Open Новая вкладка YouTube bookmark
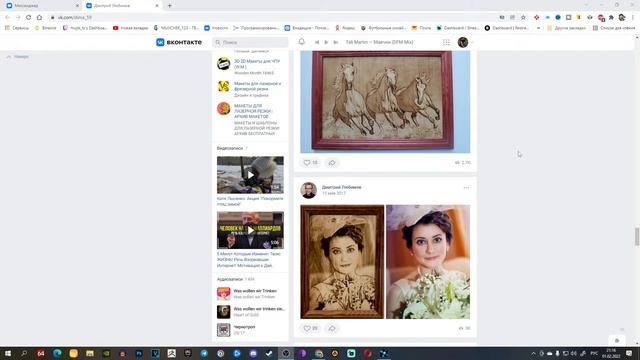Screen dimensions: 640x360 point(131,28)
